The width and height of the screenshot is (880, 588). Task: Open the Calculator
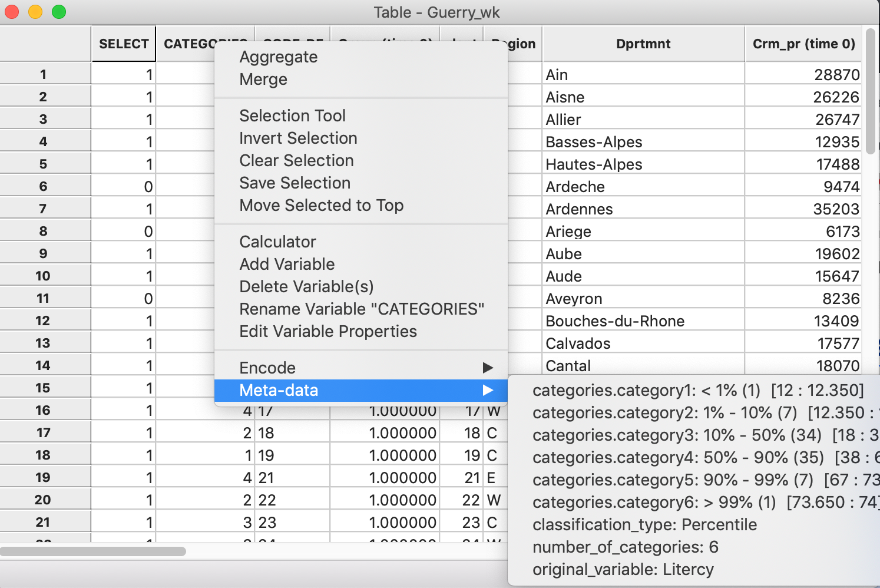pyautogui.click(x=277, y=241)
